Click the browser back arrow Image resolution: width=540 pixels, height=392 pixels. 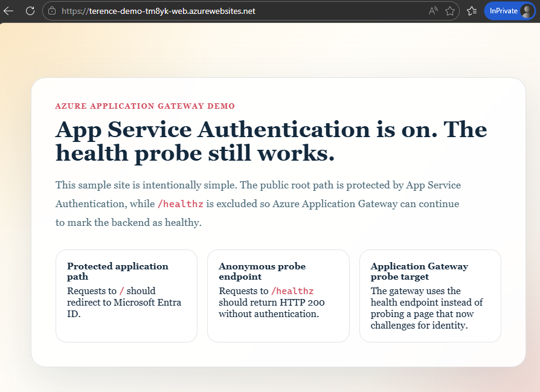coord(8,11)
